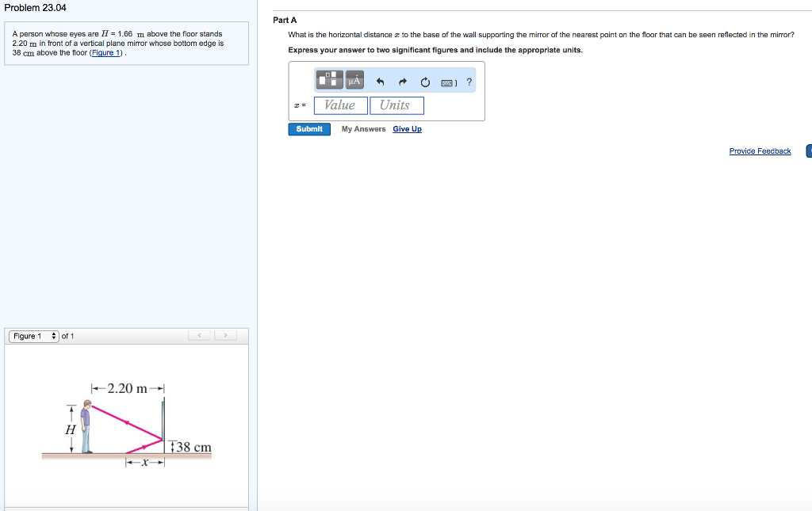Click the Figure 1 stepper arrows

click(53, 335)
